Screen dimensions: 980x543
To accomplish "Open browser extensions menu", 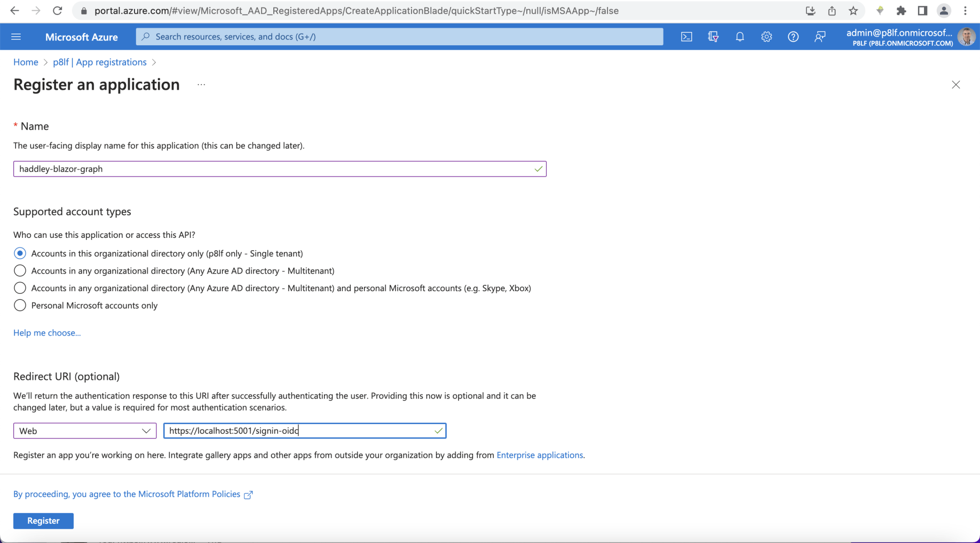I will pyautogui.click(x=902, y=11).
